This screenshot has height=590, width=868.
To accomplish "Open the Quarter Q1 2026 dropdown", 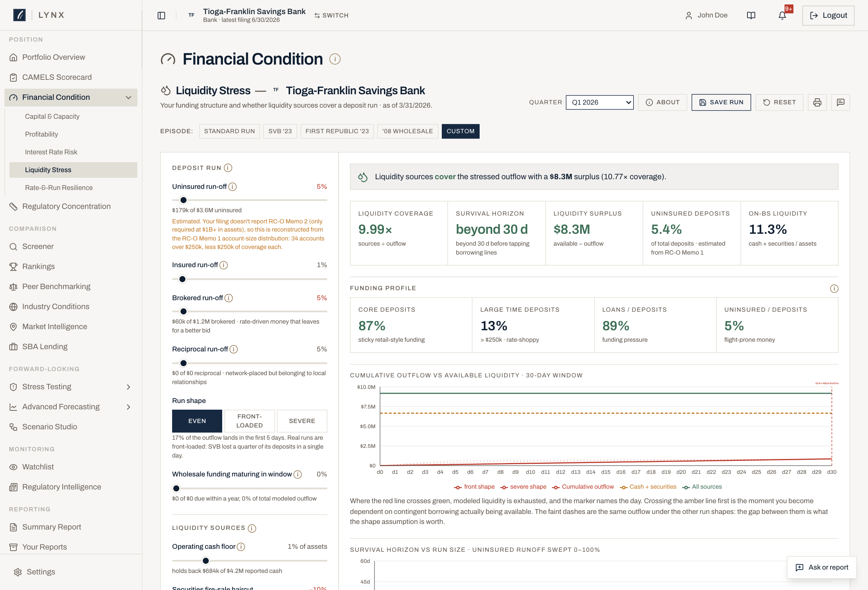I will pos(599,102).
